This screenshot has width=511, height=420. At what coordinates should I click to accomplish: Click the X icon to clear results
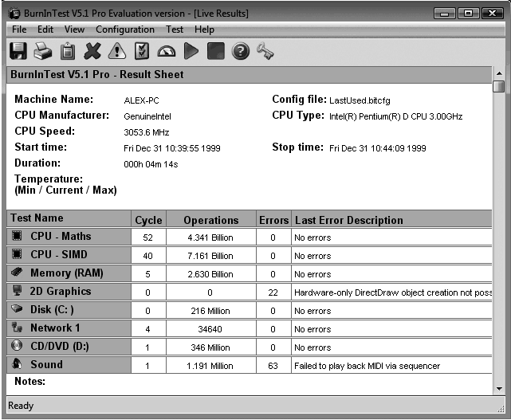pos(92,51)
